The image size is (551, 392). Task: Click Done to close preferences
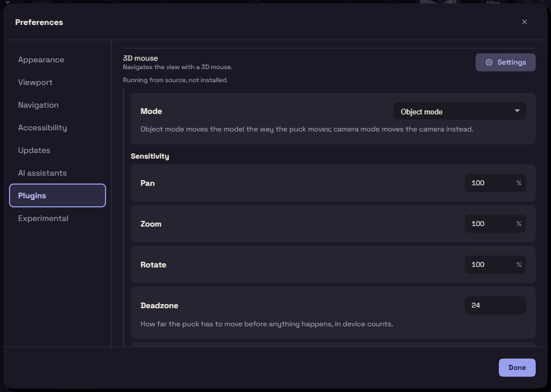coord(517,368)
